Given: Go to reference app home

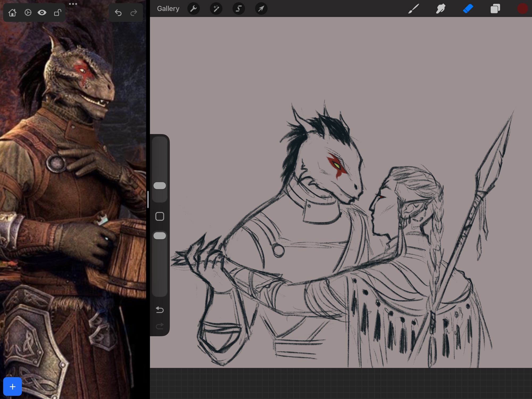Looking at the screenshot, I should click(12, 13).
